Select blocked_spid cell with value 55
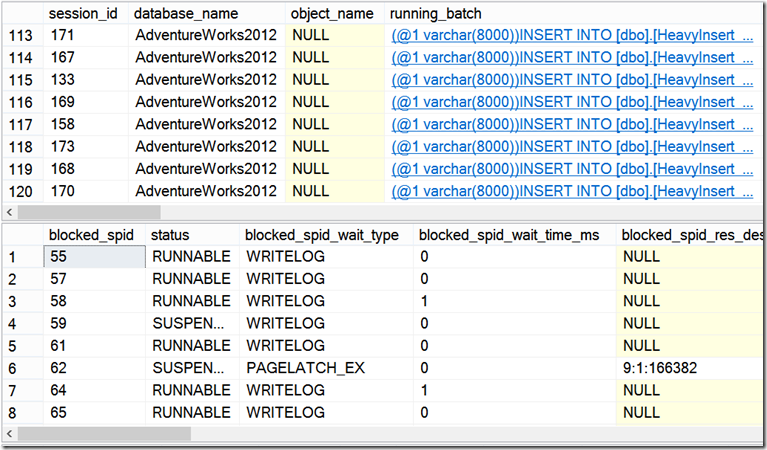This screenshot has height=450, width=767. click(94, 256)
